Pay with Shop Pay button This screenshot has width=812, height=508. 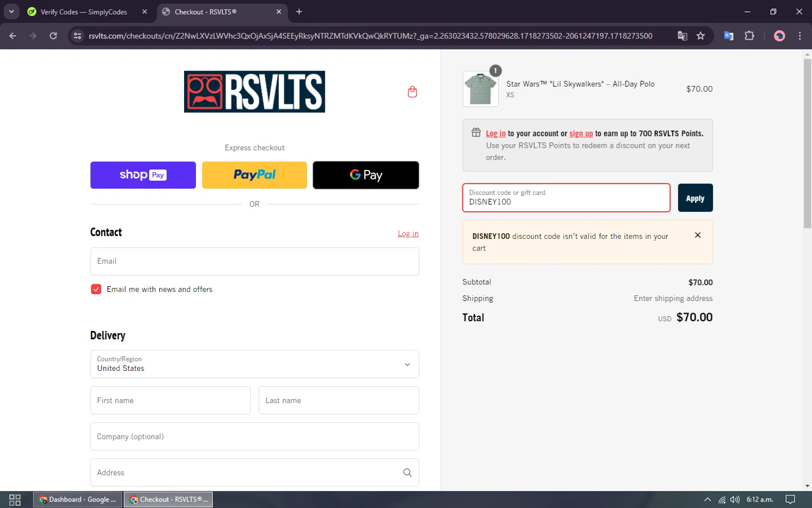pos(143,175)
